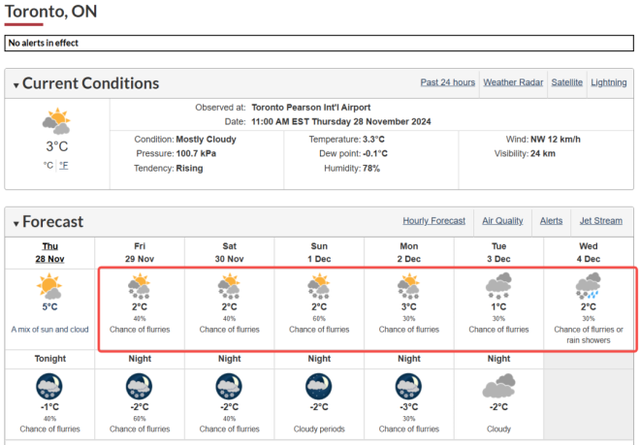View the Air Quality link
640x445 pixels.
coord(502,221)
